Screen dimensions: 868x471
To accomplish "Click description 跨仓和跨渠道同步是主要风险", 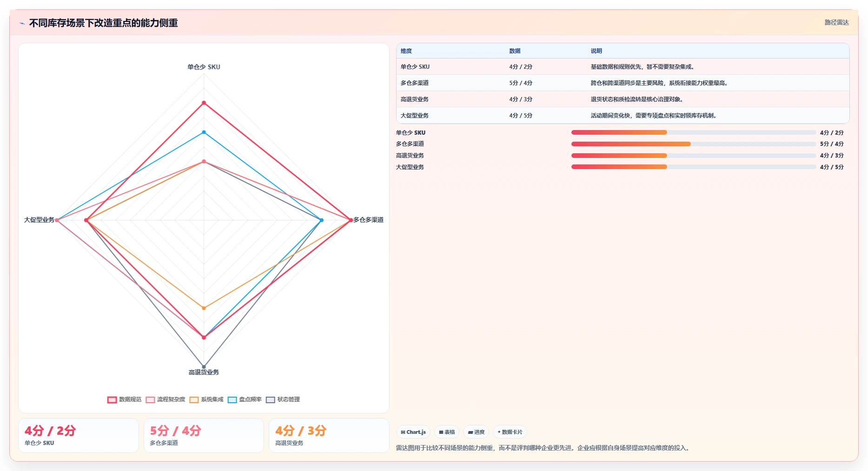I will [659, 83].
